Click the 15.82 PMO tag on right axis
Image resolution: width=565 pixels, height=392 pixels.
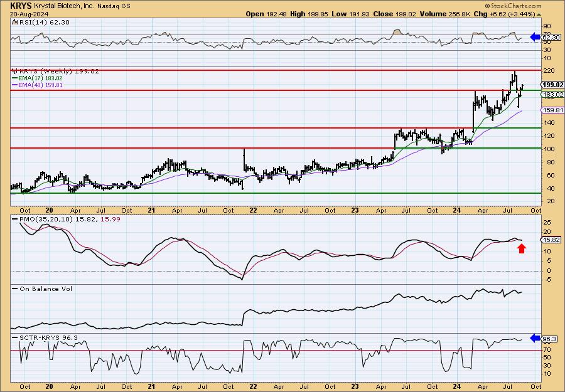[551, 240]
